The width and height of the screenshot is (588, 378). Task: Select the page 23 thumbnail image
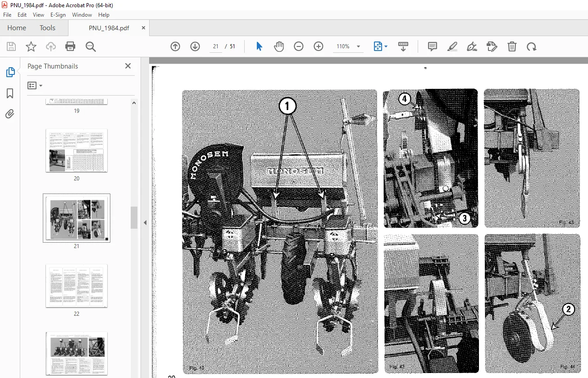click(77, 355)
